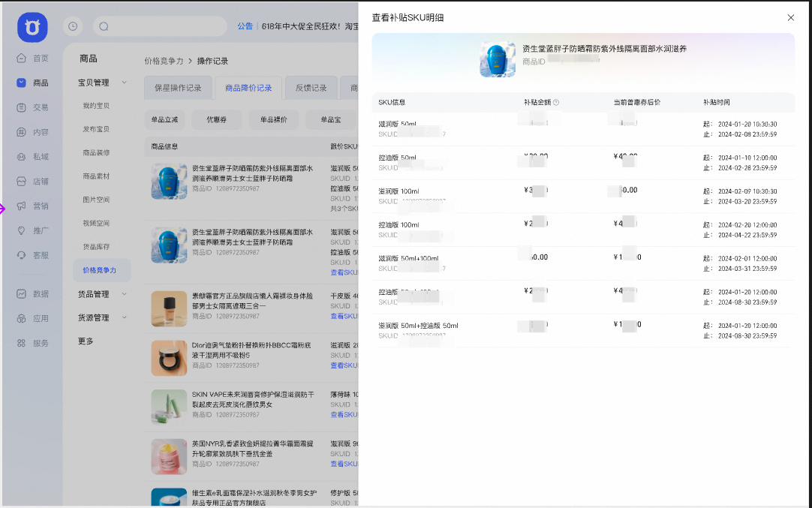Image resolution: width=812 pixels, height=508 pixels.
Task: Expand the 货源管理 menu group
Action: [125, 317]
